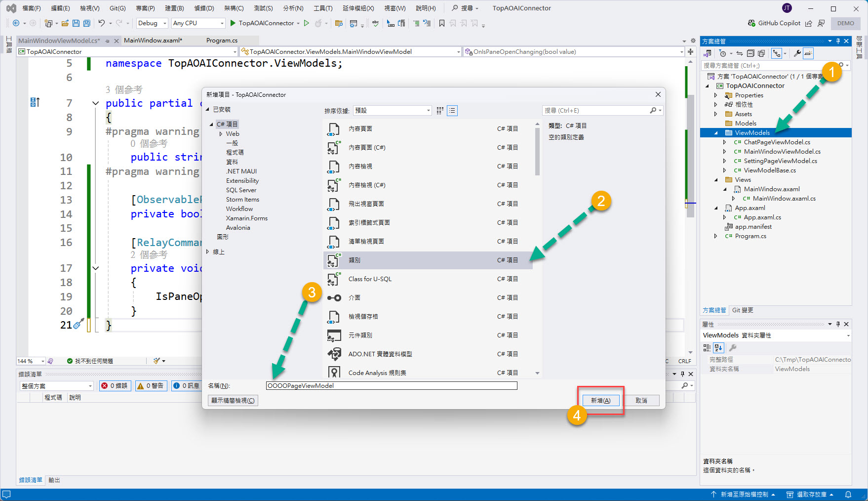868x501 pixels.
Task: Expand Assets folder in Solution Explorer
Action: (x=715, y=114)
